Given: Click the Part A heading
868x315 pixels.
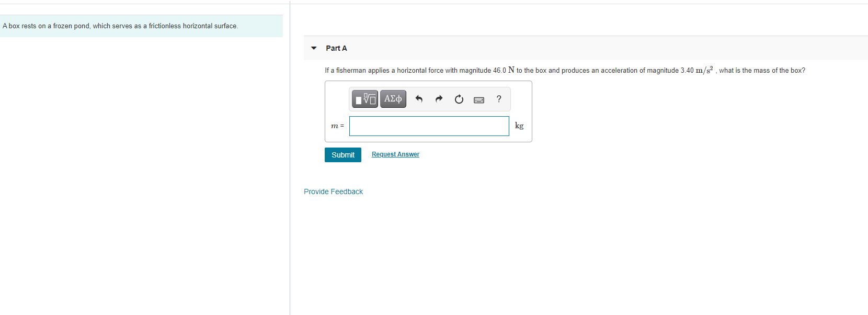Looking at the screenshot, I should pos(336,48).
